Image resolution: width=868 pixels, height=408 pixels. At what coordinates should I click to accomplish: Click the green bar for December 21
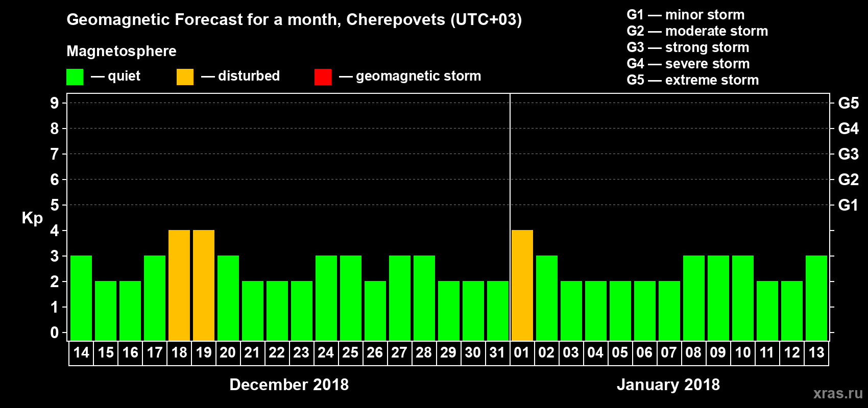[253, 311]
